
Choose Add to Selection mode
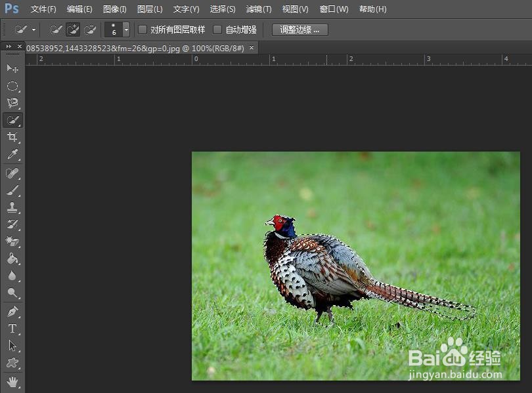click(73, 30)
